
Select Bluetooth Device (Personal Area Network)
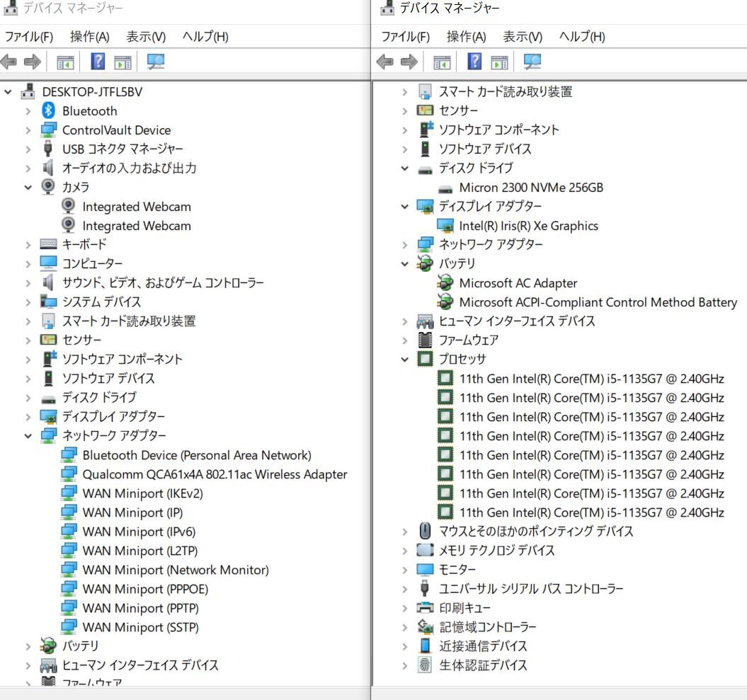[x=197, y=455]
